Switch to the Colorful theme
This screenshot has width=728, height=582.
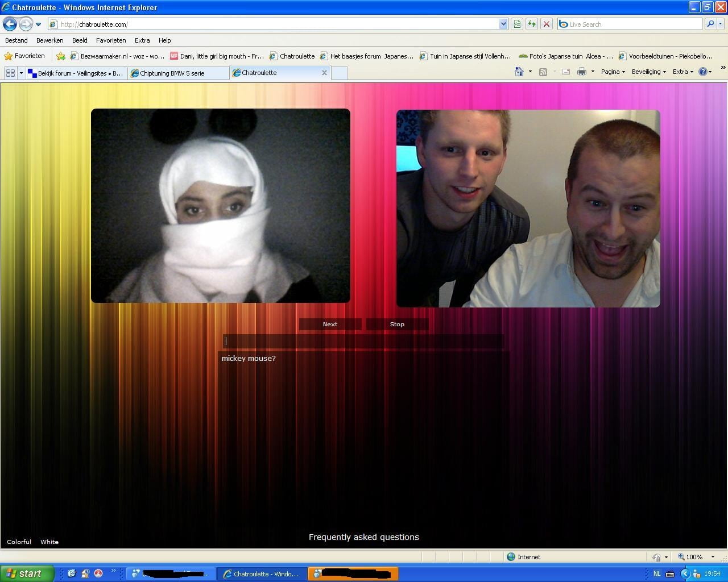(x=19, y=542)
